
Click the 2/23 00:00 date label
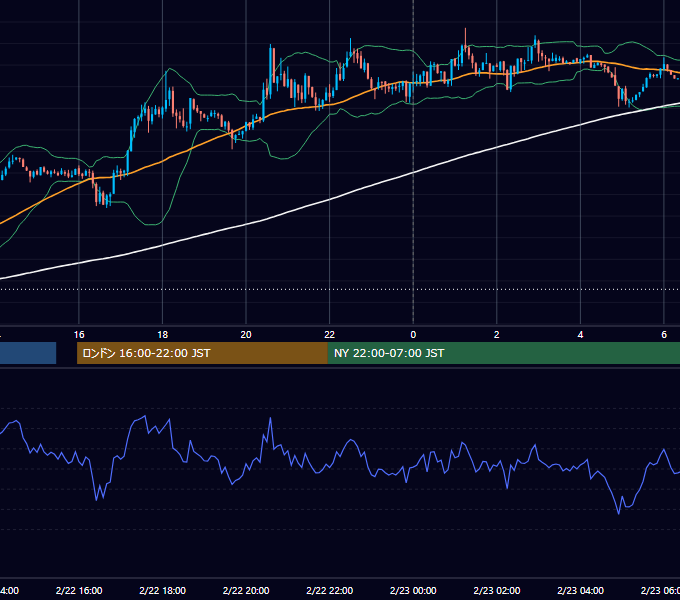coord(413,590)
